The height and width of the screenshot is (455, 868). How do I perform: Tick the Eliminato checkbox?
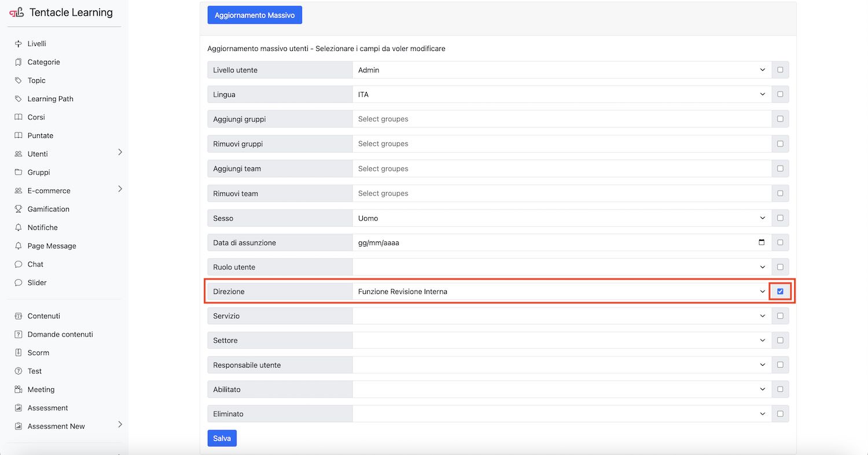(x=780, y=414)
